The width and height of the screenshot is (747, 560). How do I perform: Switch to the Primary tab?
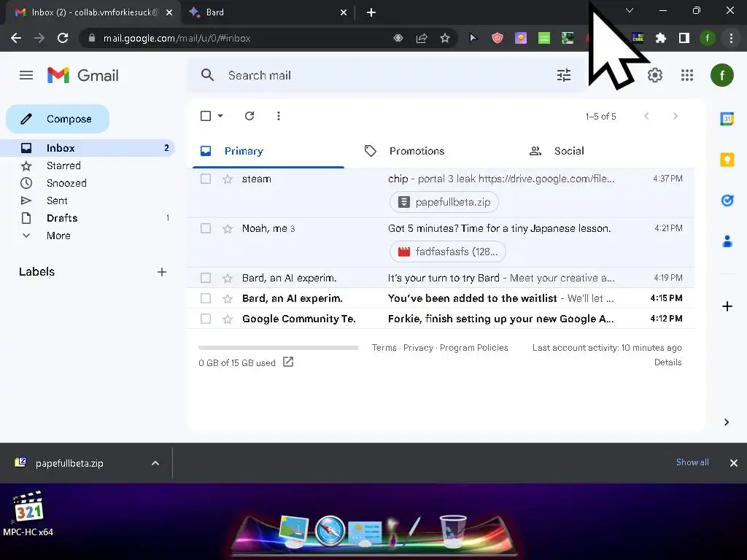pos(268,152)
